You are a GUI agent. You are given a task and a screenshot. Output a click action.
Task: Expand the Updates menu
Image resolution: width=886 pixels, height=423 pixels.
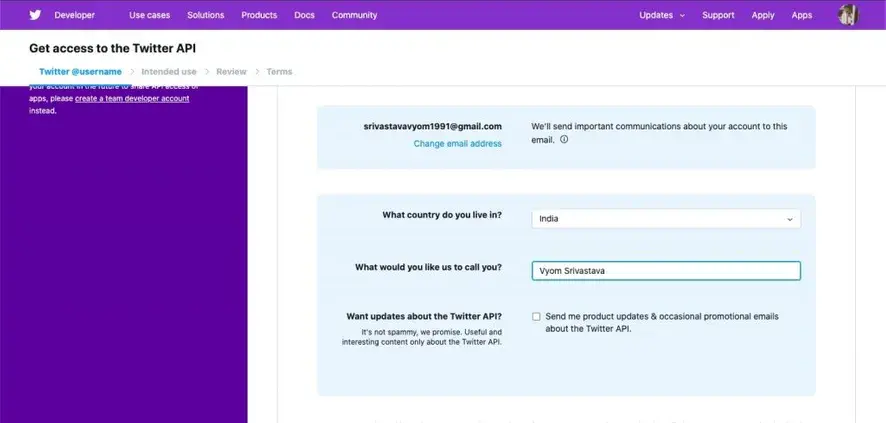(662, 15)
